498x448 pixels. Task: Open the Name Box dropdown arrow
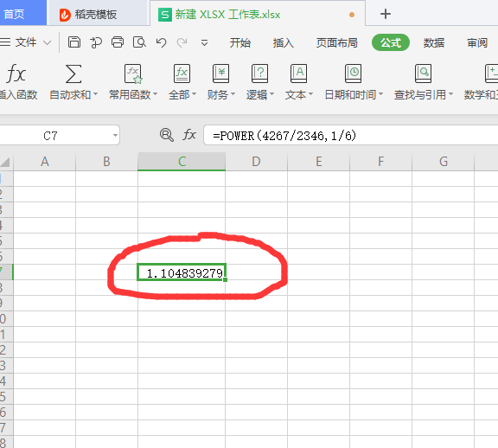click(115, 136)
